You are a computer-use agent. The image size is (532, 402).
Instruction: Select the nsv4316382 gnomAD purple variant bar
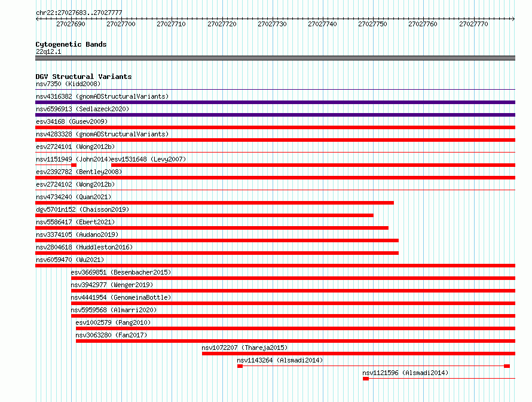click(x=275, y=102)
